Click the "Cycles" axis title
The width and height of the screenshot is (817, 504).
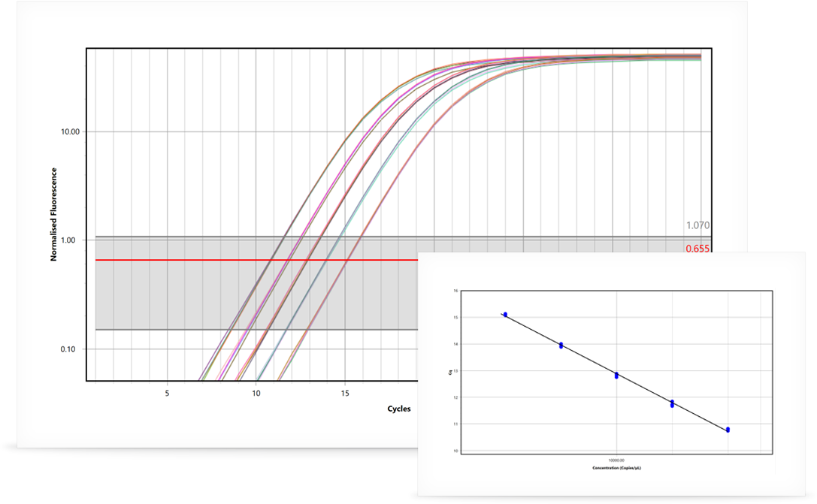[x=399, y=409]
